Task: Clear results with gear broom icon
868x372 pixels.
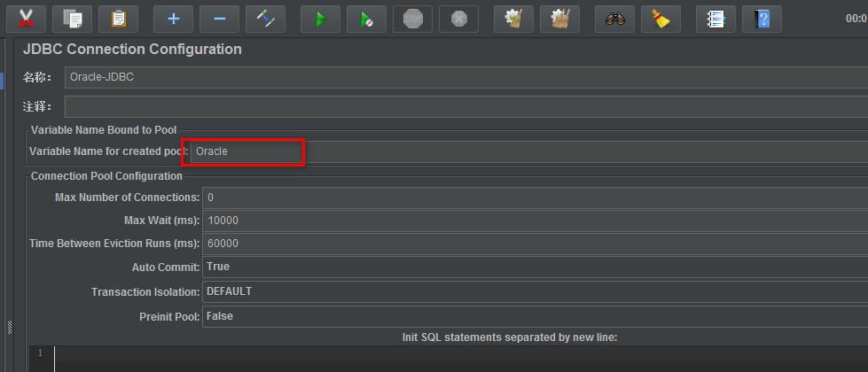Action: 513,19
